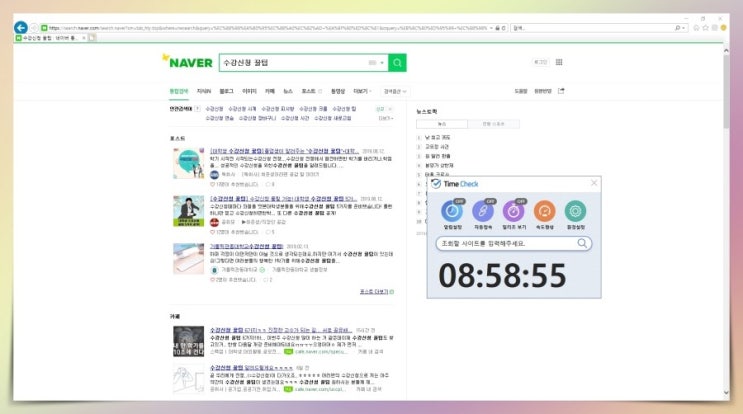Click the share icon right of 컴퓨팅
This screenshot has height=414, width=743.
[x=561, y=91]
